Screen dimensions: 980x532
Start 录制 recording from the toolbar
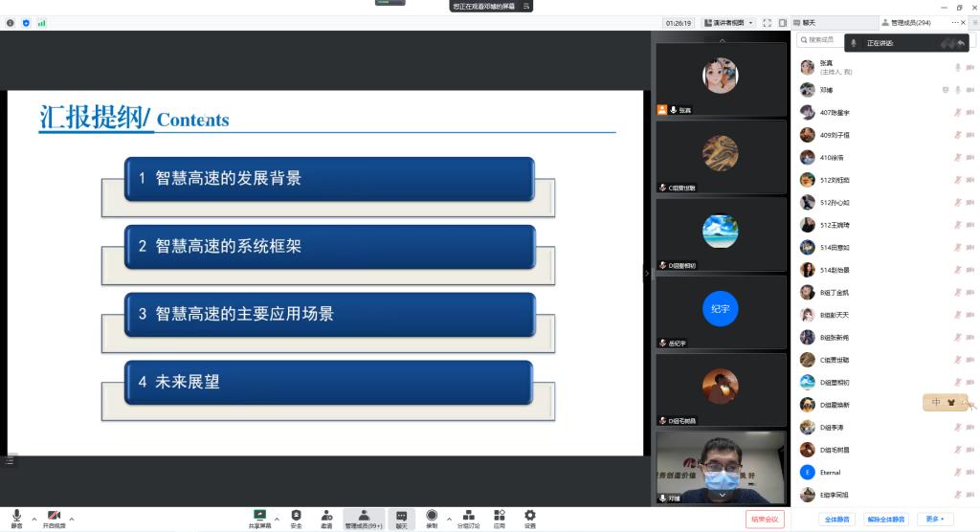pos(432,516)
